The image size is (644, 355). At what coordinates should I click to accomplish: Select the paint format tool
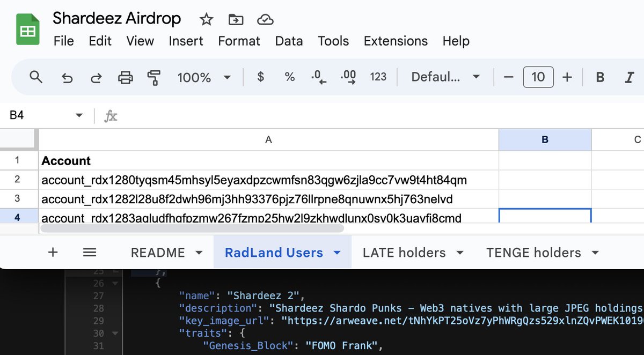pyautogui.click(x=154, y=78)
